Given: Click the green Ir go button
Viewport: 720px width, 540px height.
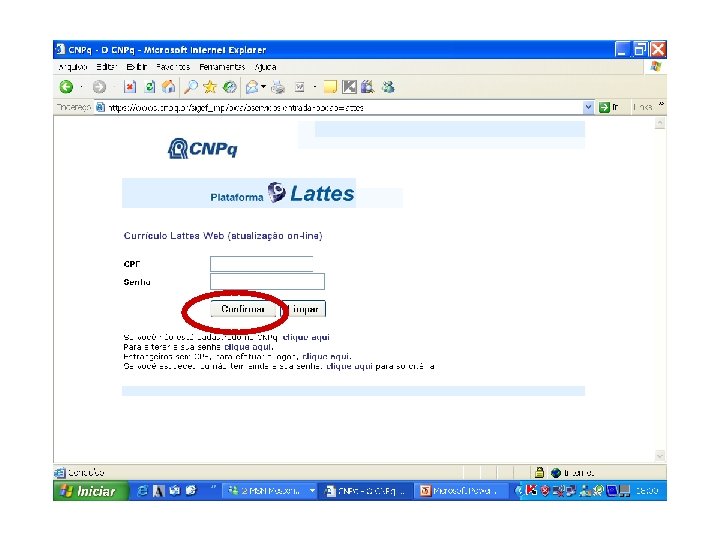Looking at the screenshot, I should pyautogui.click(x=609, y=108).
